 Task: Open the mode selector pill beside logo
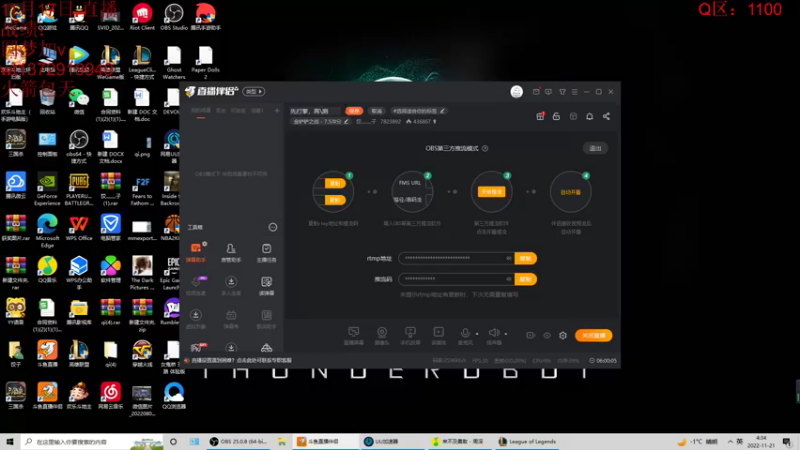[x=254, y=92]
